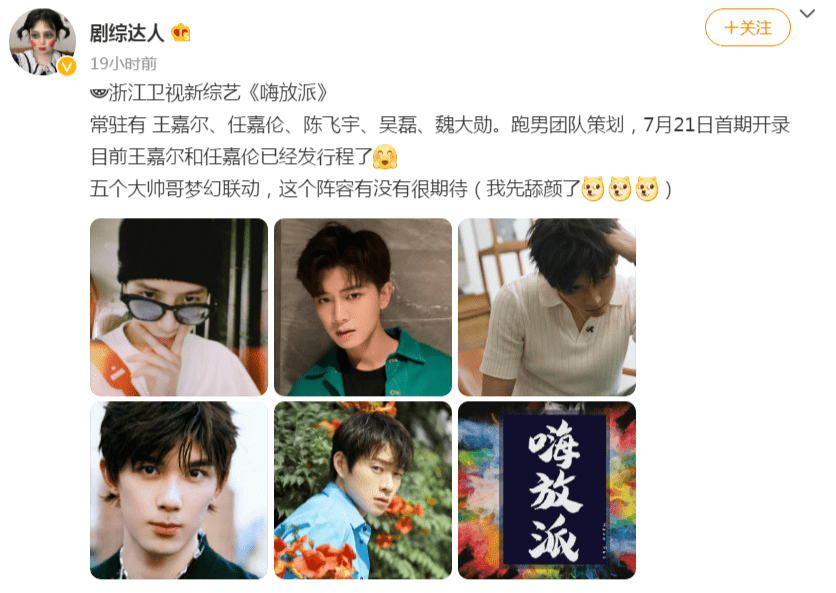Screen dimensions: 836x593
Task: Open the photo of man in green jacket
Action: 363,307
